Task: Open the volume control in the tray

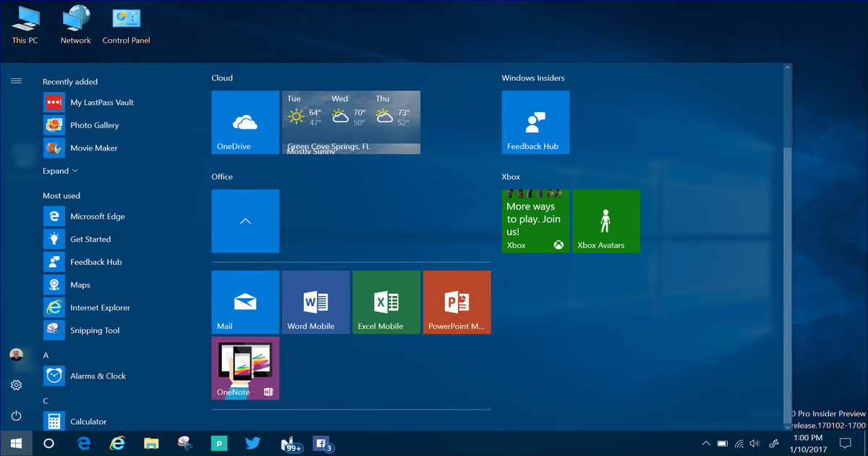Action: [754, 443]
